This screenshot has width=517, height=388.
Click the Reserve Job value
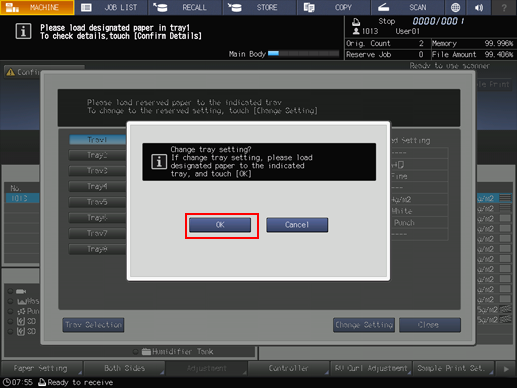click(421, 54)
